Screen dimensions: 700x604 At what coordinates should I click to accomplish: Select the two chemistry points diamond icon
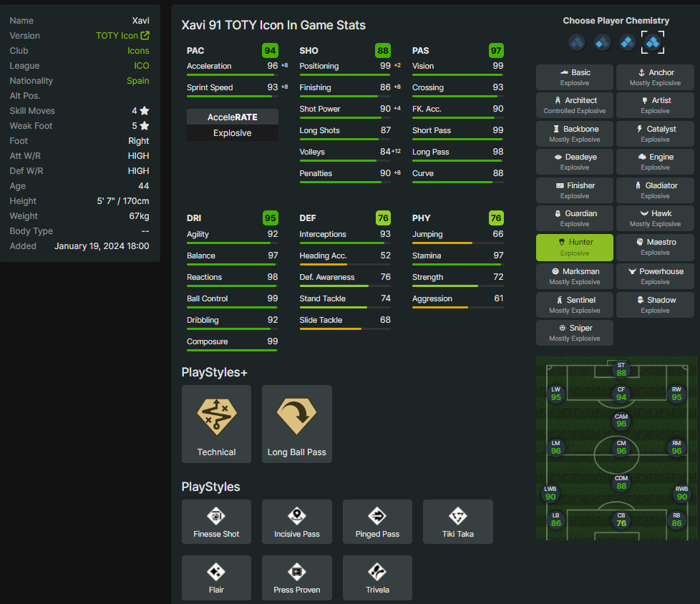(x=627, y=43)
